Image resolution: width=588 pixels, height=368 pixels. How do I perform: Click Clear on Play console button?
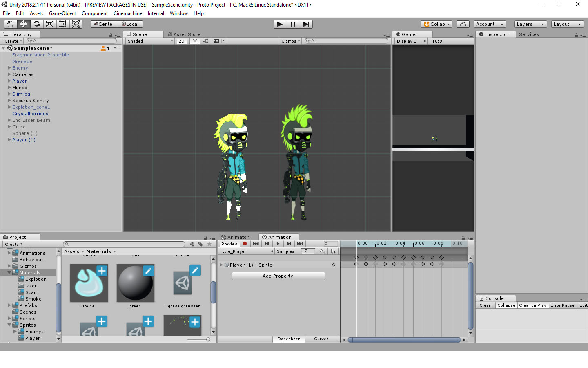point(532,305)
